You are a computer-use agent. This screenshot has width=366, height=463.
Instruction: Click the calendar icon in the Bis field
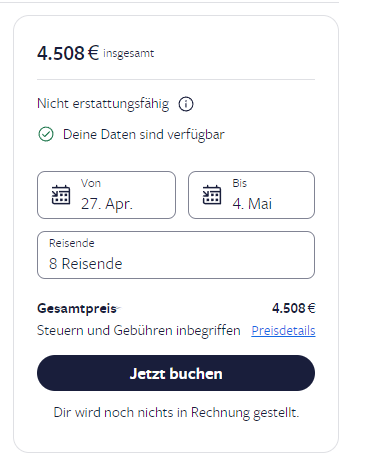212,195
